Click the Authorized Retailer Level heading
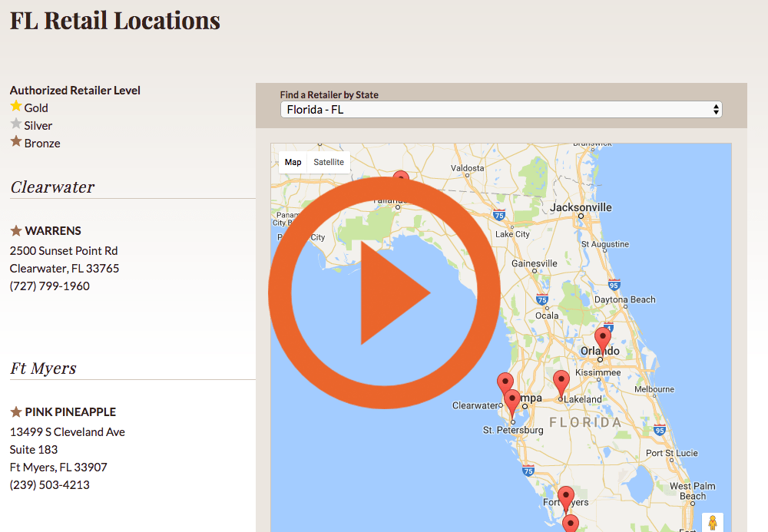This screenshot has width=768, height=532. [x=75, y=90]
